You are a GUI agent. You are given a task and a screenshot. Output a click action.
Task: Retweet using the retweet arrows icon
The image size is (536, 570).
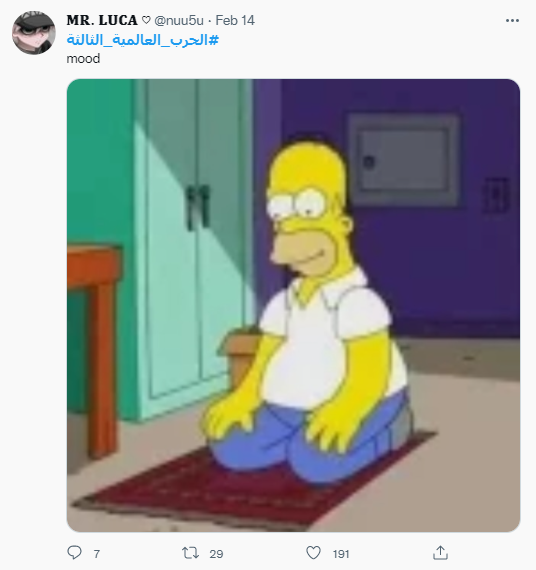(x=190, y=553)
